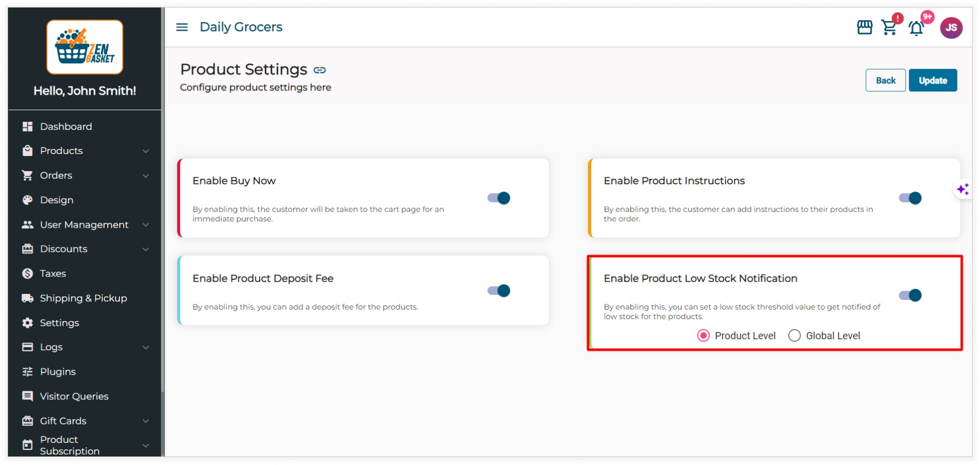Click the Back button
This screenshot has width=980, height=465.
[x=885, y=80]
